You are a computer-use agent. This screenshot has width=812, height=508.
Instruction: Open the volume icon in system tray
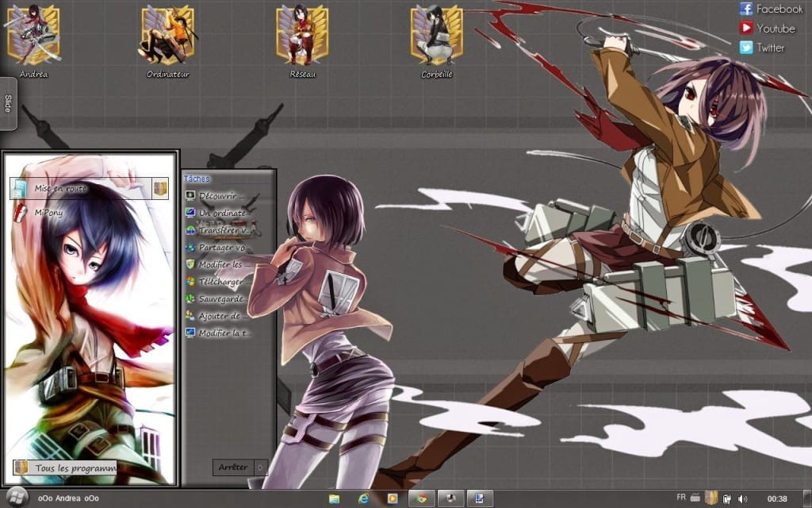pyautogui.click(x=741, y=498)
